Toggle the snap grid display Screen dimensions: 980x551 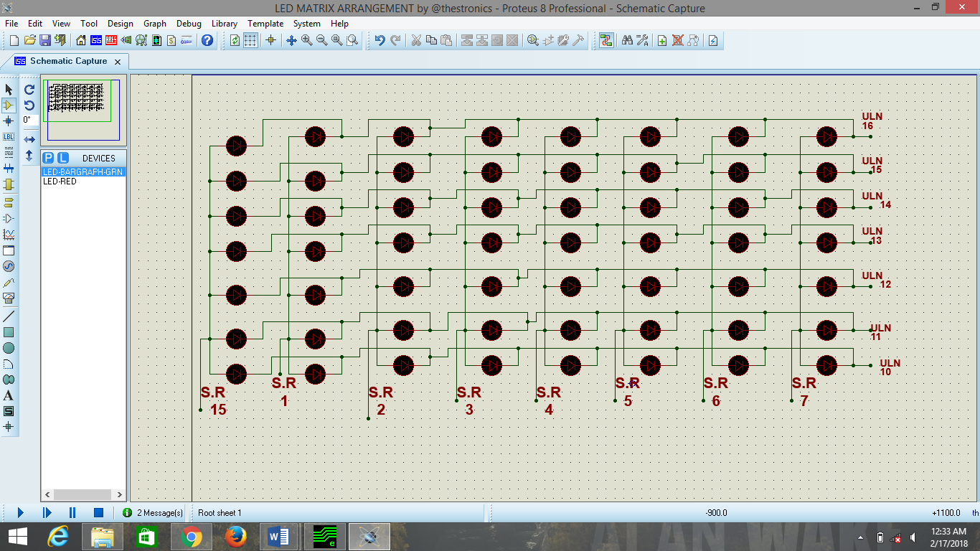pyautogui.click(x=249, y=41)
